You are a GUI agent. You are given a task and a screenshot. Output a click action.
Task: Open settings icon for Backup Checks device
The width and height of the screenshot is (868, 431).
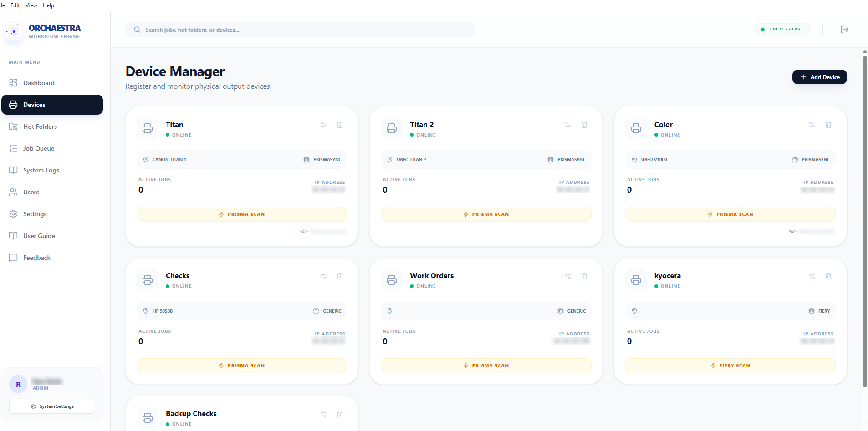click(x=323, y=414)
